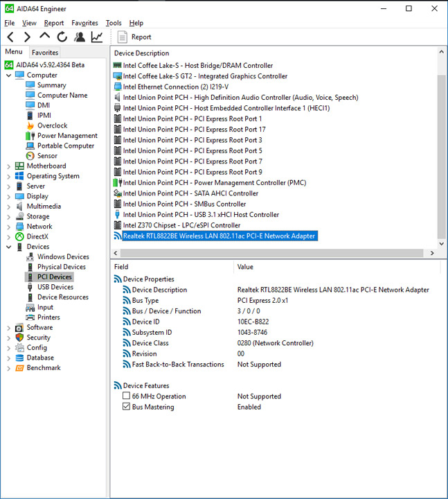Switch to the Favorites sidebar tab

pyautogui.click(x=45, y=53)
